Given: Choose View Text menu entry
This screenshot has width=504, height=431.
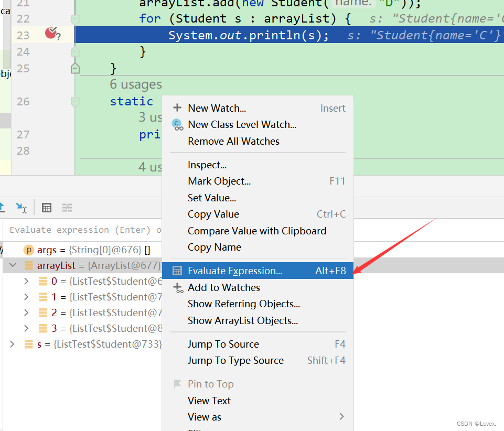Looking at the screenshot, I should click(258, 401).
